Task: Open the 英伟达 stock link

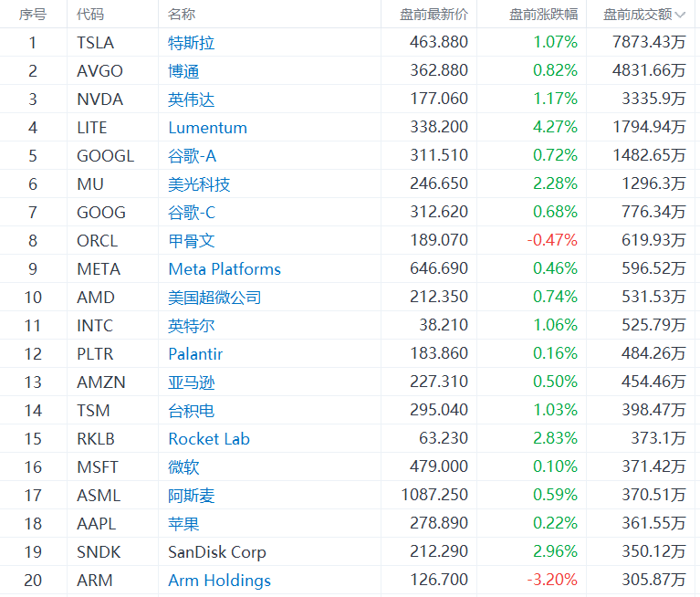Action: coord(192,99)
